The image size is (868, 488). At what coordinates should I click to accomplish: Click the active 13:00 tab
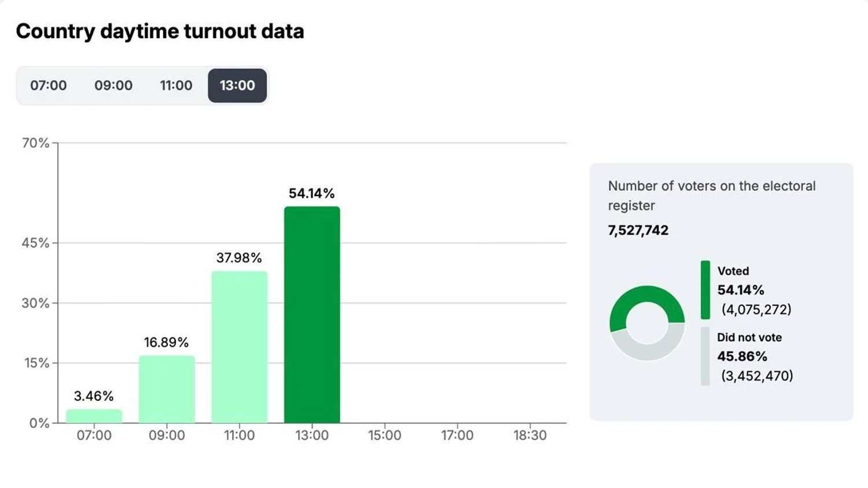point(237,86)
